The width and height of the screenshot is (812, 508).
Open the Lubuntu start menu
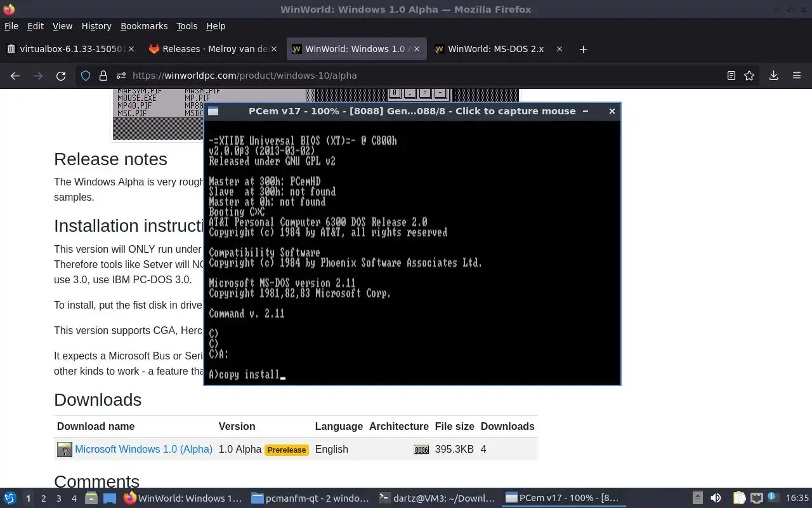tap(10, 498)
